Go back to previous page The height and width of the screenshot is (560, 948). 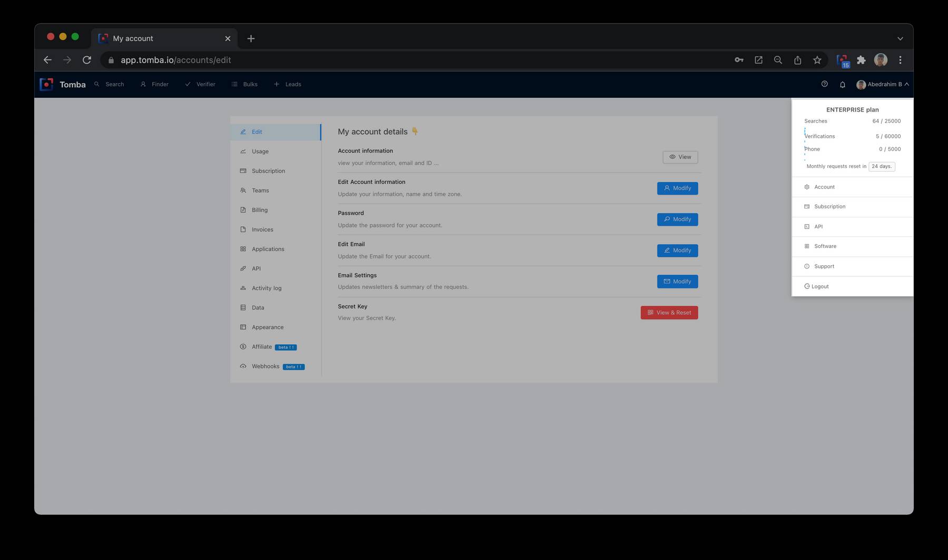pyautogui.click(x=47, y=60)
